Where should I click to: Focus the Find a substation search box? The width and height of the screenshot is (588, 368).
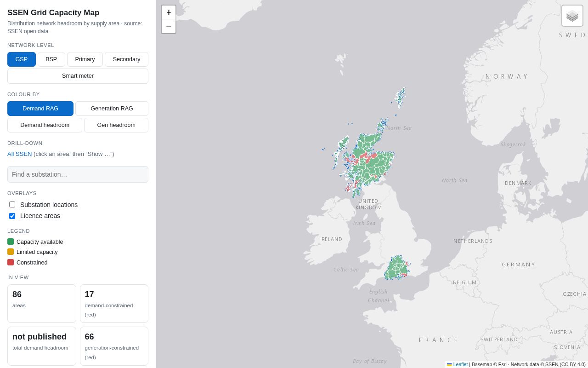pyautogui.click(x=78, y=174)
